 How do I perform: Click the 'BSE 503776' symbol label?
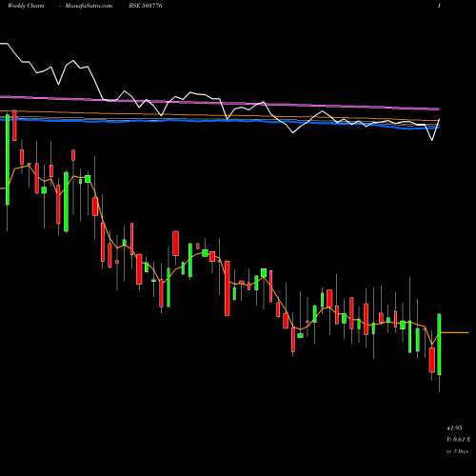(146, 6)
